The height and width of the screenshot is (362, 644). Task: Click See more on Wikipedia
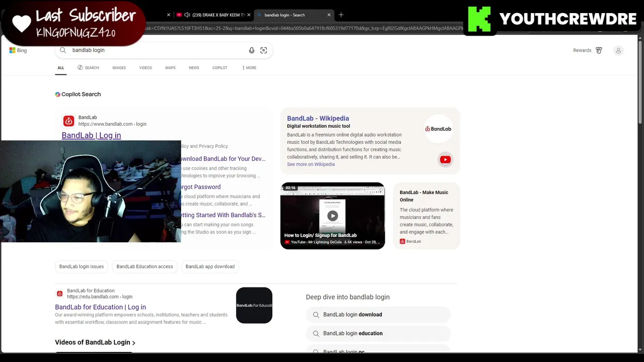click(311, 164)
